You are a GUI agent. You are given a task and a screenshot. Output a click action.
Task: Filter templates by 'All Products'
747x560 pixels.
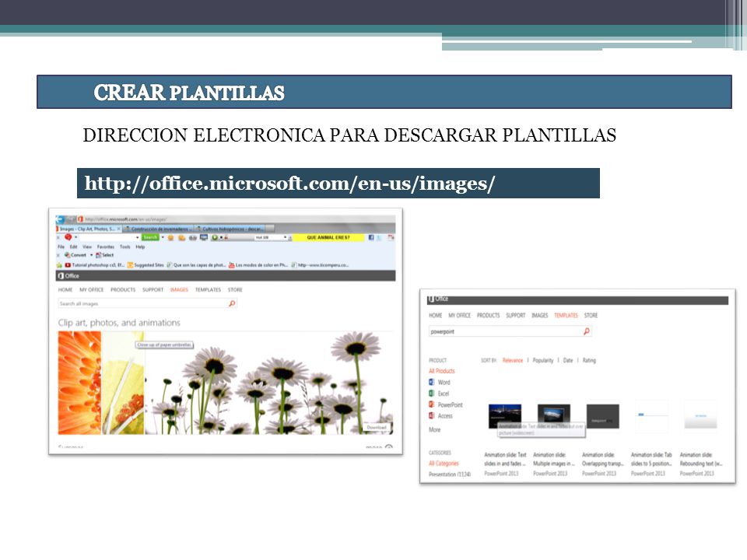(442, 371)
